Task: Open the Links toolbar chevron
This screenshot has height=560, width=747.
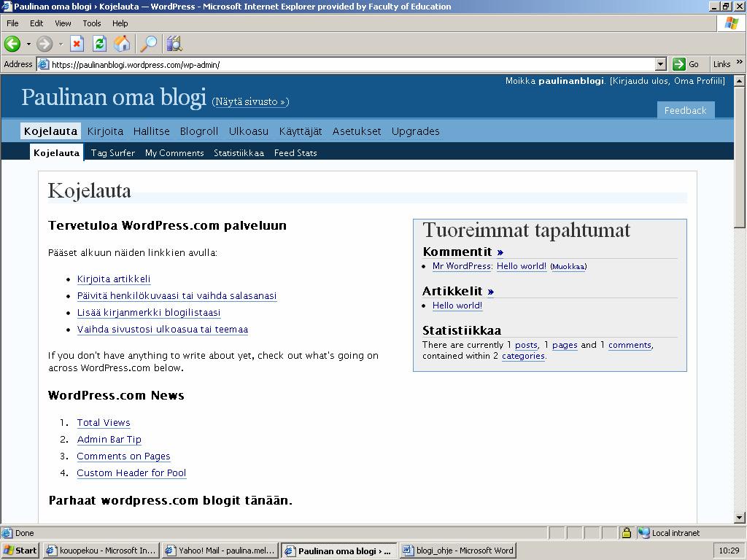Action: tap(740, 63)
